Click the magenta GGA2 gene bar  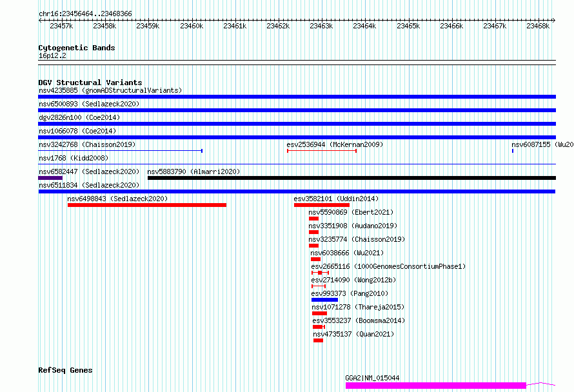click(x=435, y=386)
